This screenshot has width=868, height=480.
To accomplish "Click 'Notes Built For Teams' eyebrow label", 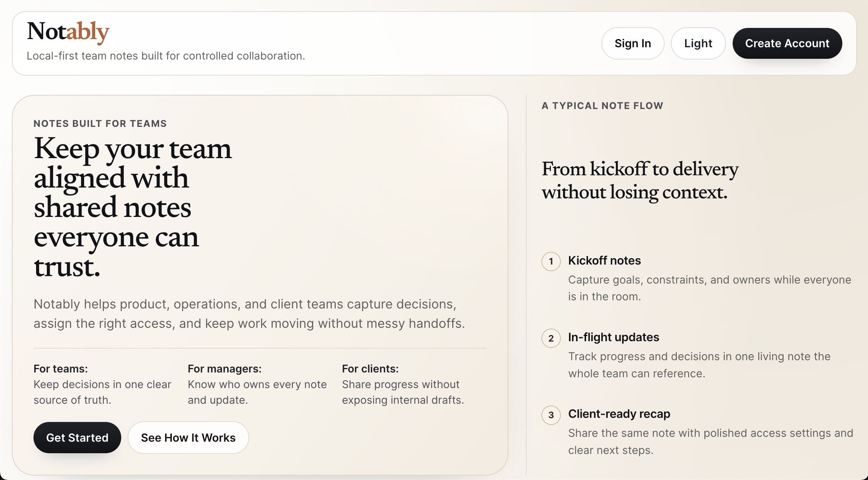I will point(100,124).
